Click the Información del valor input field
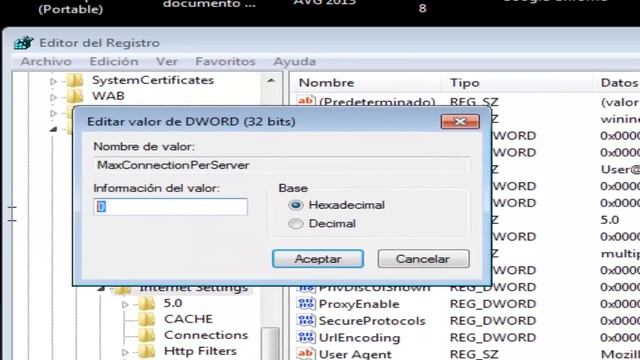 click(x=170, y=207)
